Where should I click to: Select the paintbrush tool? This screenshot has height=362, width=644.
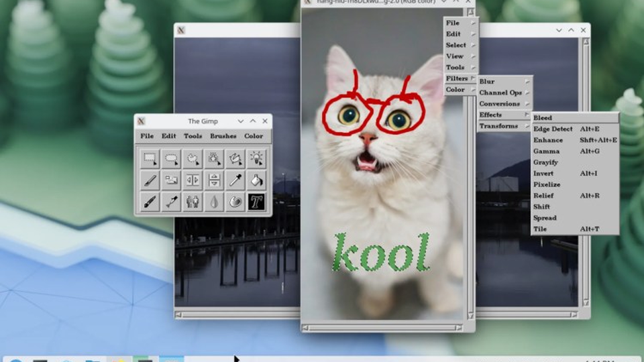[150, 202]
